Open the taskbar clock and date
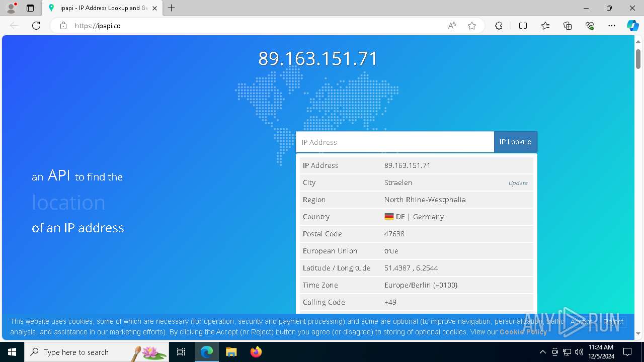 601,352
